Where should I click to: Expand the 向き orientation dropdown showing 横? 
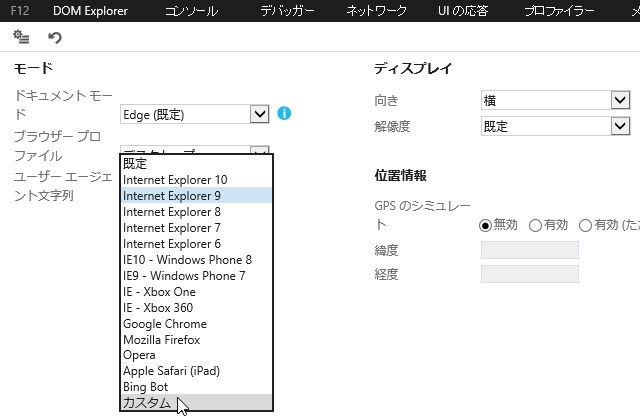[x=556, y=100]
